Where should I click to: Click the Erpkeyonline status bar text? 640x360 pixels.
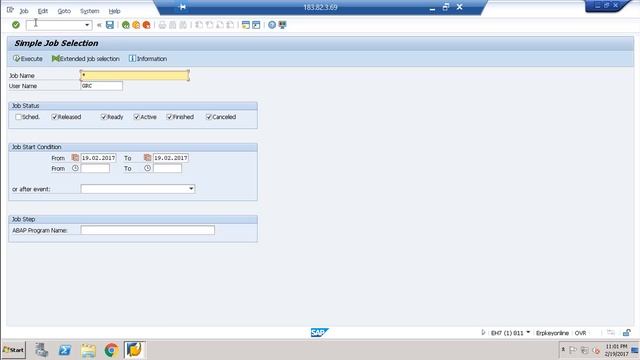coord(552,333)
